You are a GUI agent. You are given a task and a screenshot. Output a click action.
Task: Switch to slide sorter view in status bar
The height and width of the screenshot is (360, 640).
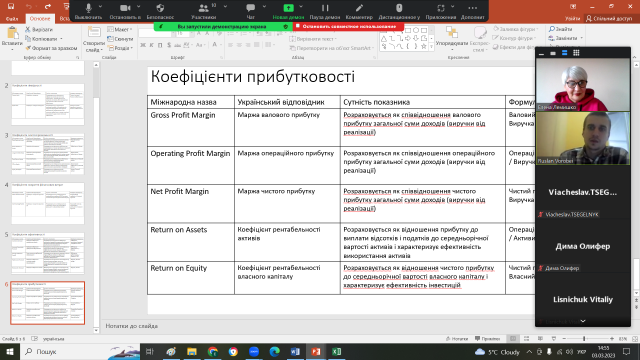527,339
